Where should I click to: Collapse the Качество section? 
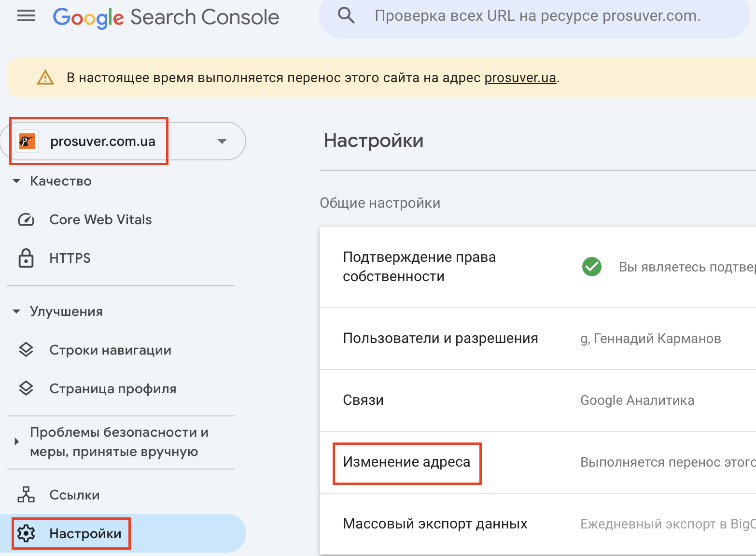[x=16, y=181]
